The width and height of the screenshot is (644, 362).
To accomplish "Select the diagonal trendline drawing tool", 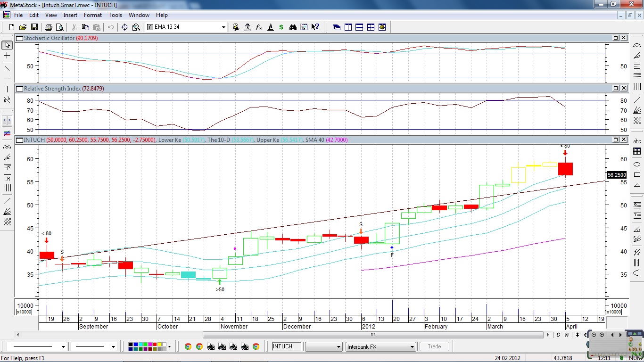I will (x=7, y=69).
